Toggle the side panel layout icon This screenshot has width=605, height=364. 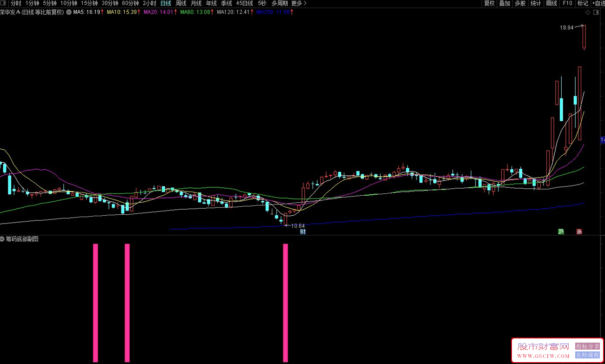pos(596,12)
